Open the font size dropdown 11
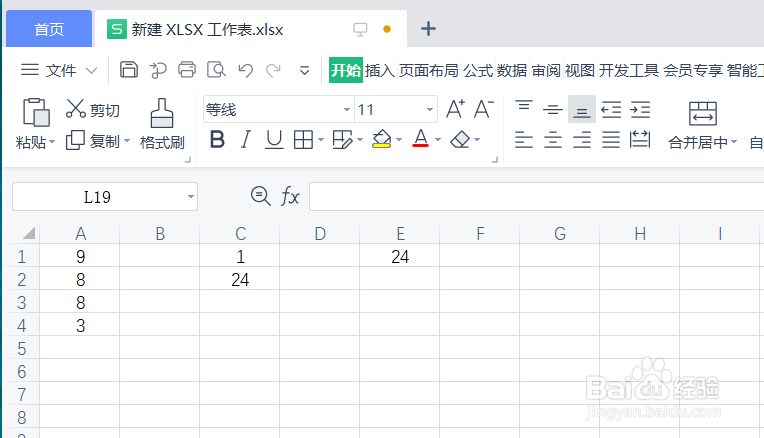The image size is (764, 438). coord(429,110)
